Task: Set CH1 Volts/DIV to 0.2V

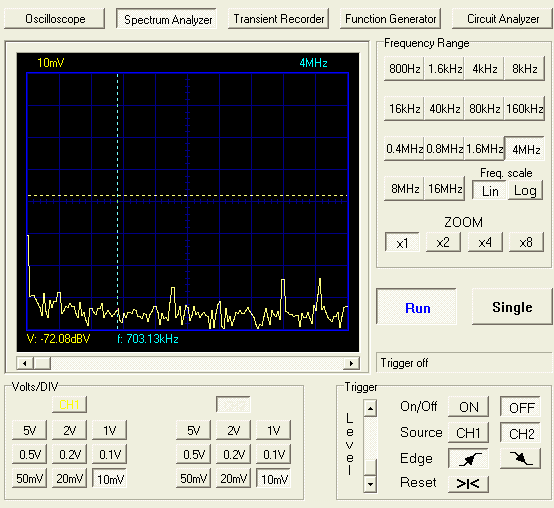Action: (69, 454)
